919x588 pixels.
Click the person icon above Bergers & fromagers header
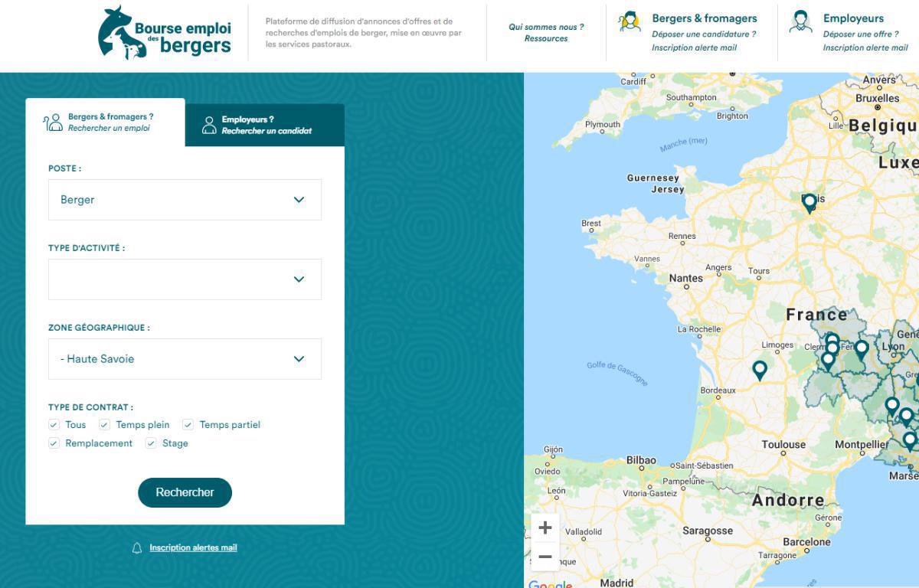coord(630,21)
